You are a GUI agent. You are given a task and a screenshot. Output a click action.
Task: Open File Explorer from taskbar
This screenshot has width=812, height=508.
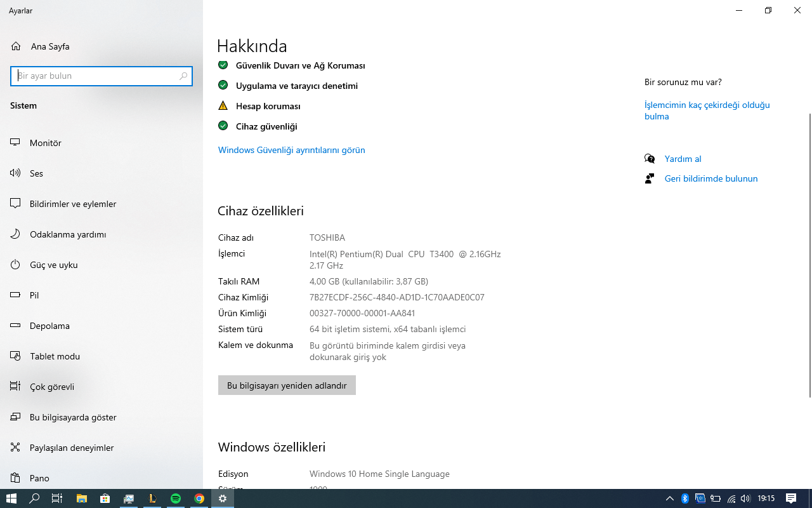(x=81, y=498)
